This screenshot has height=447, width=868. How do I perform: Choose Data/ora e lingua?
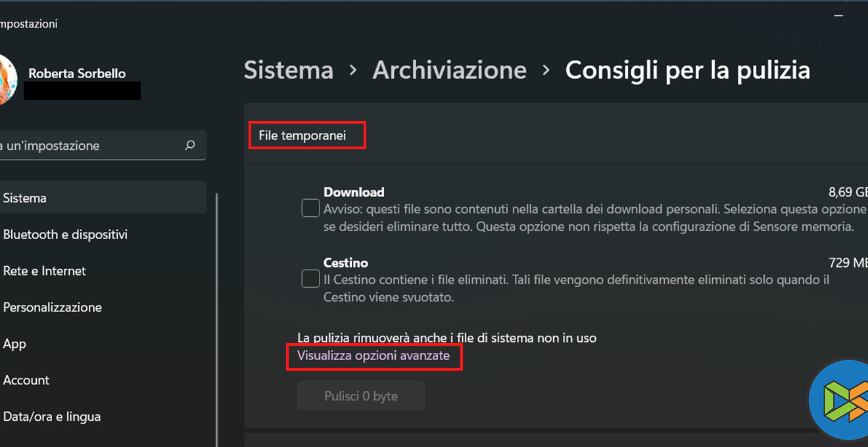pyautogui.click(x=52, y=417)
